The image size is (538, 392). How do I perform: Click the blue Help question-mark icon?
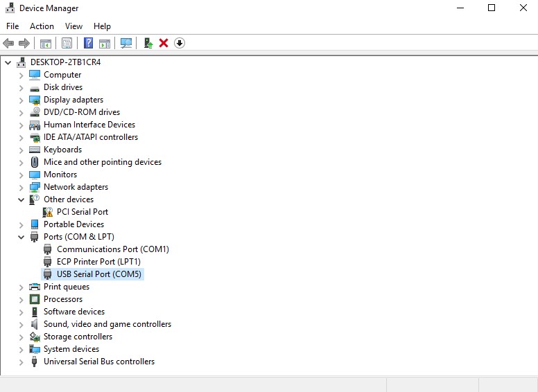click(x=88, y=43)
